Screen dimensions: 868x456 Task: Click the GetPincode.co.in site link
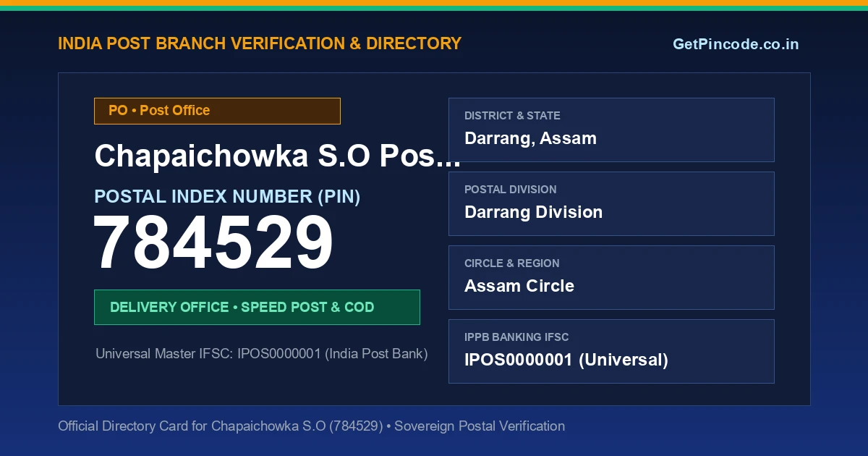736,44
